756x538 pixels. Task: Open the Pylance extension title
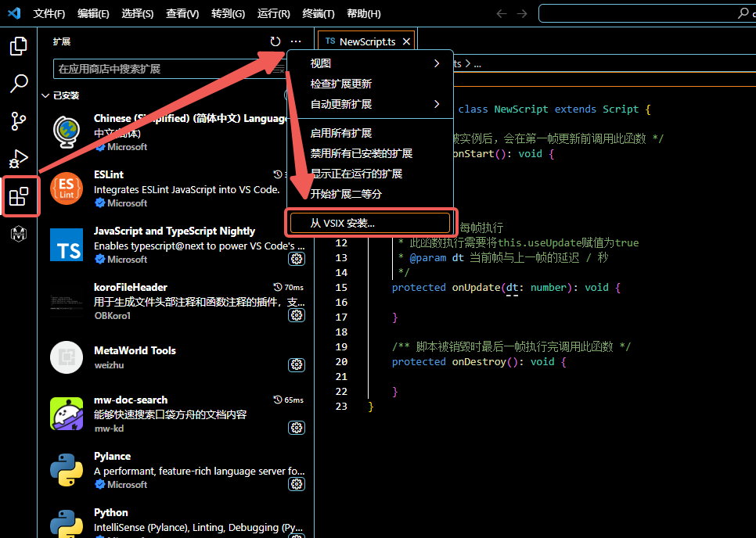tap(113, 456)
